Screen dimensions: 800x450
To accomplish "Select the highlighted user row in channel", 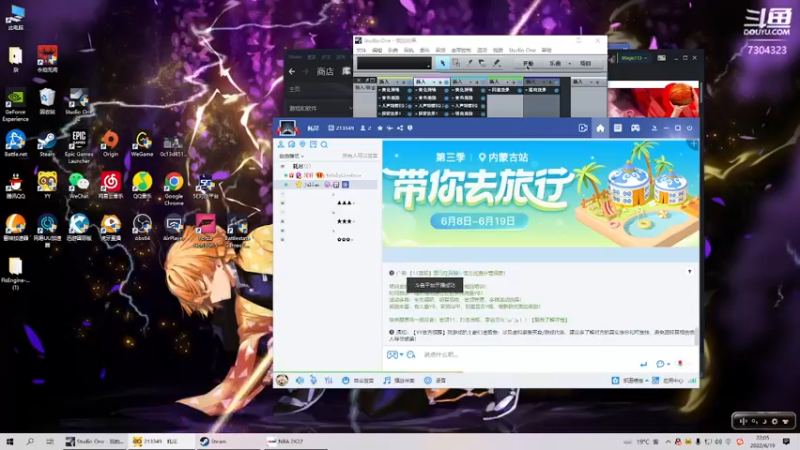I will 328,185.
